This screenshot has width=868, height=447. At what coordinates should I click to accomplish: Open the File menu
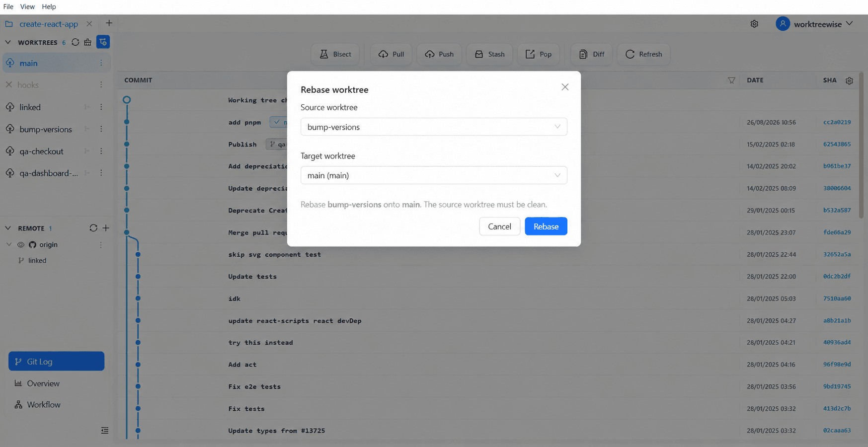click(8, 6)
